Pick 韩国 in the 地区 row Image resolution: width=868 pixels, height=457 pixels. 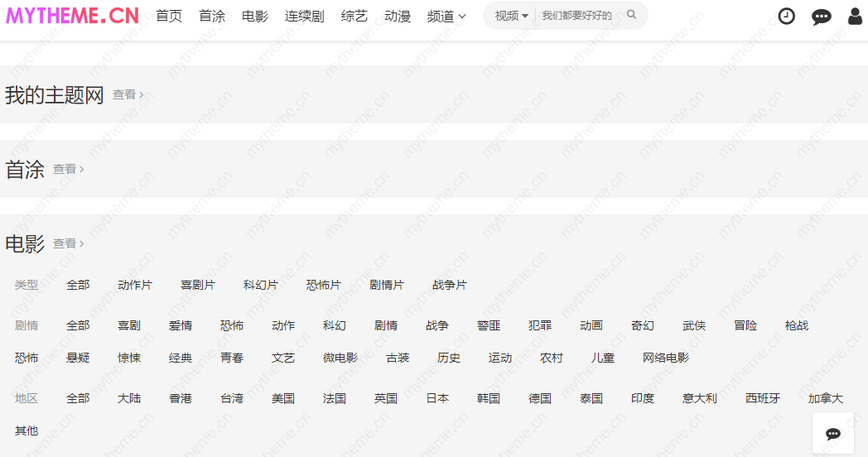pos(489,399)
